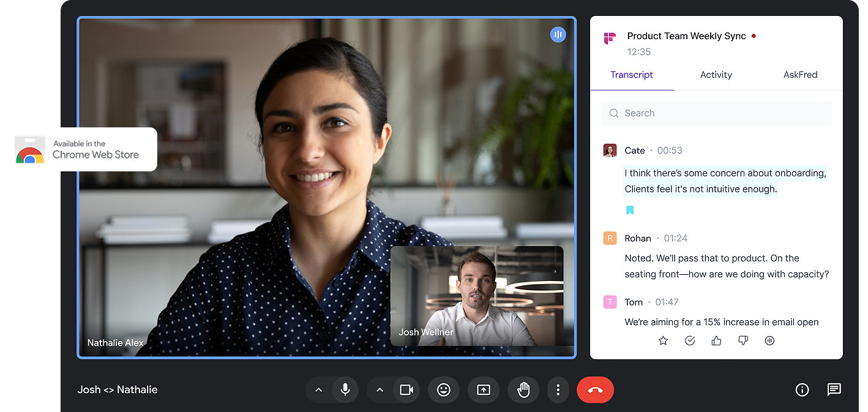Expand audio settings chevron beside microphone

tap(318, 389)
